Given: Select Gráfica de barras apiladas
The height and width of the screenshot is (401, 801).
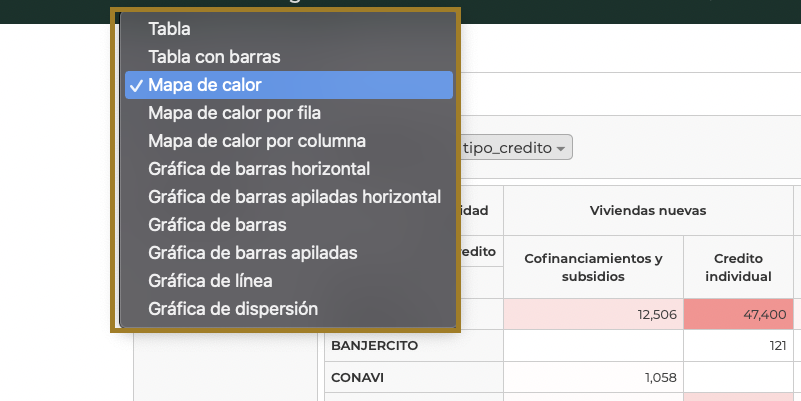Looking at the screenshot, I should pyautogui.click(x=252, y=252).
